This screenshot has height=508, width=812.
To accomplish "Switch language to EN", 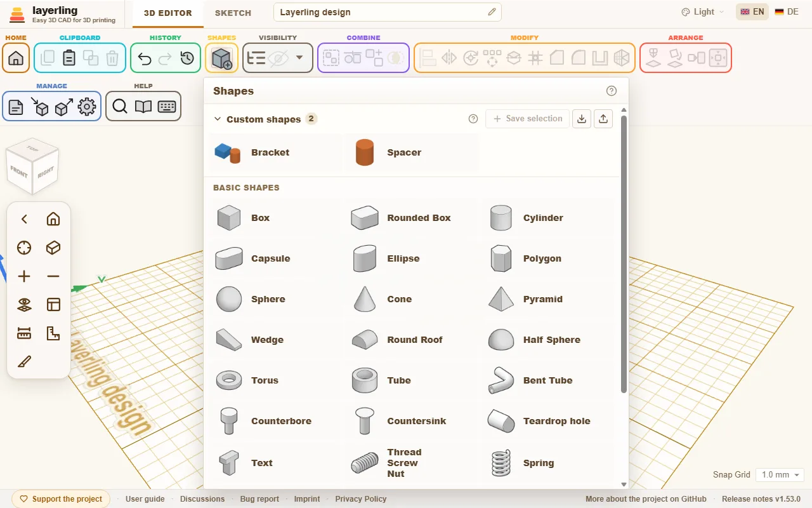I will coord(752,12).
